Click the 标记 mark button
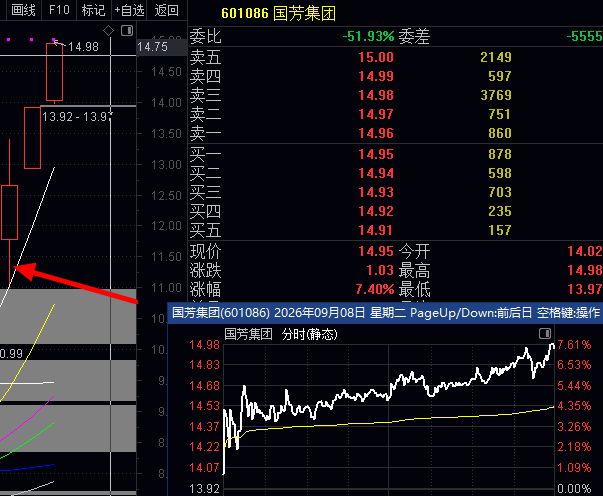The height and width of the screenshot is (496, 603). pos(93,10)
